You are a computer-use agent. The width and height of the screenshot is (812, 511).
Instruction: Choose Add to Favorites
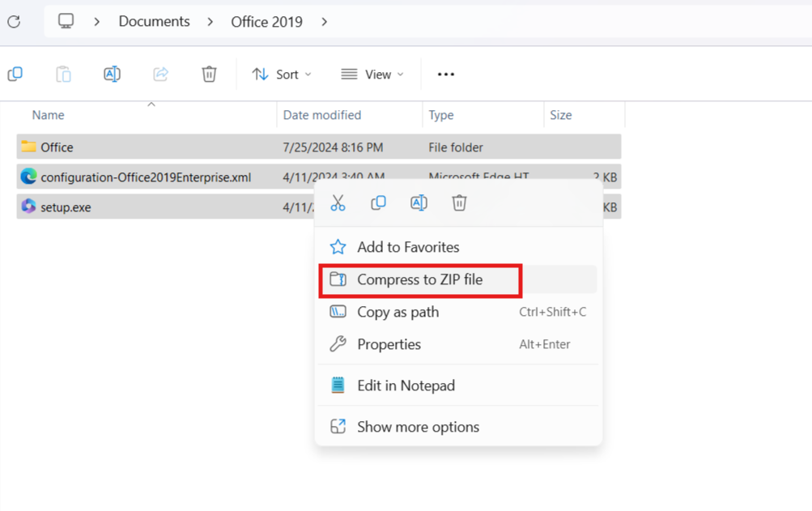coord(458,247)
